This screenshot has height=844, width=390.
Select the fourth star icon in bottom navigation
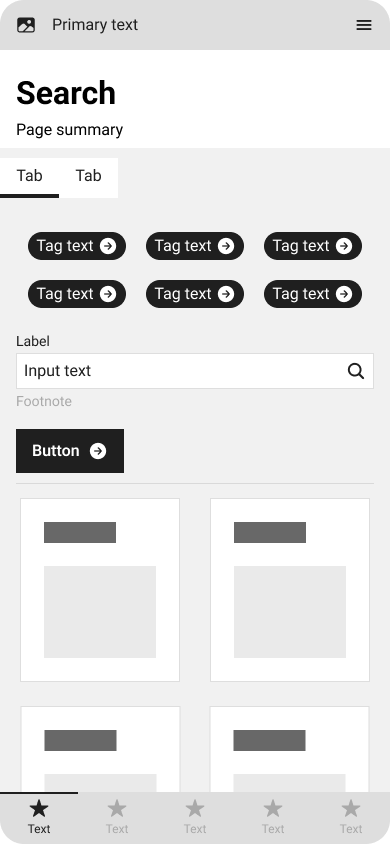pos(273,808)
